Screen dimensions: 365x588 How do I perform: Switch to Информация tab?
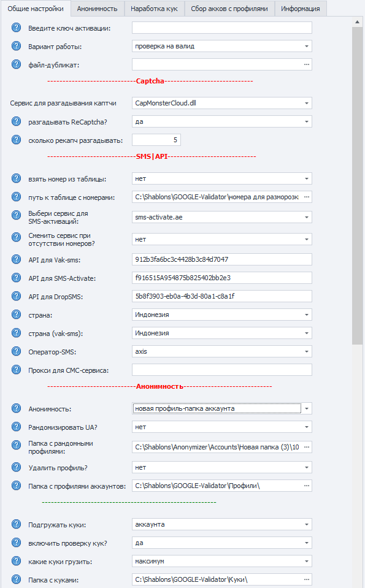coord(301,9)
